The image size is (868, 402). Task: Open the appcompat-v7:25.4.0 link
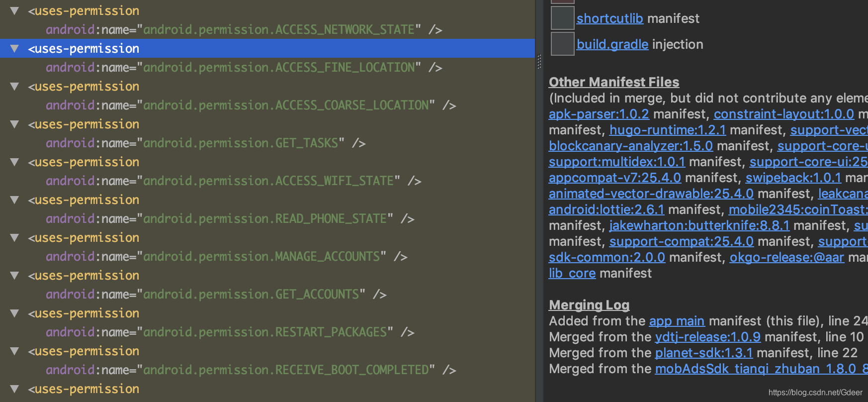pyautogui.click(x=615, y=178)
